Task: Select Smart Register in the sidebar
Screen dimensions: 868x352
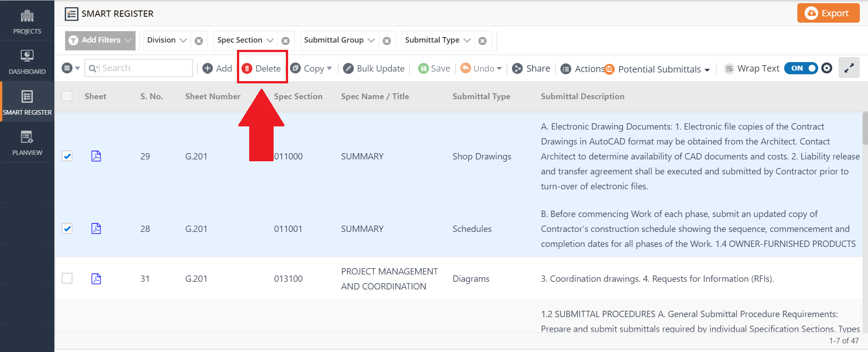Action: pyautogui.click(x=27, y=102)
